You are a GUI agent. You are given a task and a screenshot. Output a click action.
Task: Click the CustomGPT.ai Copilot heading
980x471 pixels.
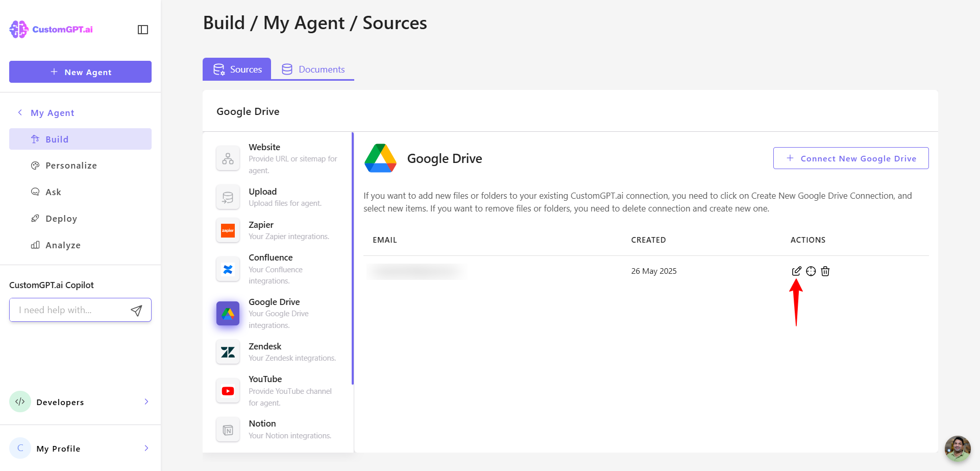tap(52, 285)
